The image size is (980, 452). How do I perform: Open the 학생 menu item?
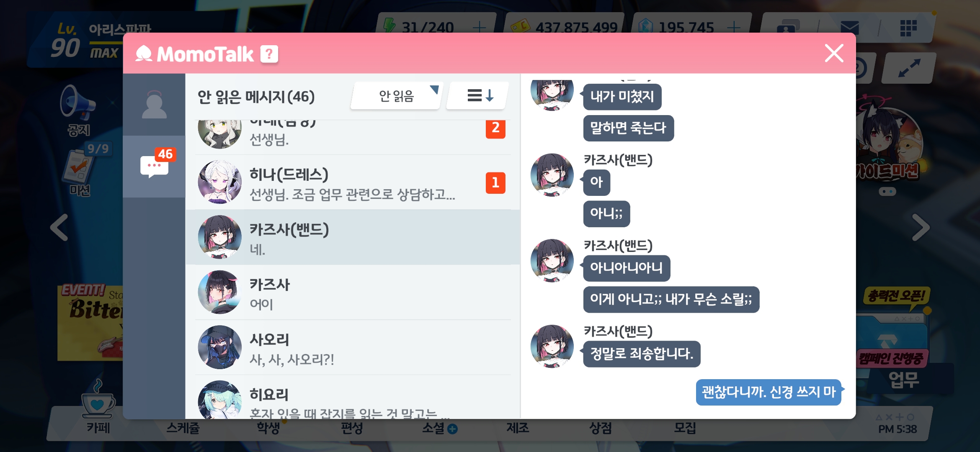click(x=268, y=428)
